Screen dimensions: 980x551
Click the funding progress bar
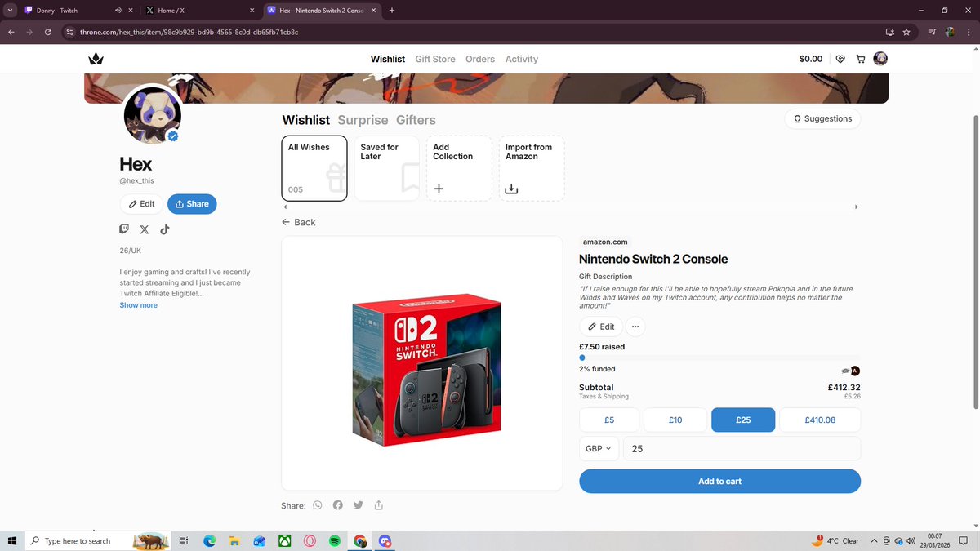point(719,357)
